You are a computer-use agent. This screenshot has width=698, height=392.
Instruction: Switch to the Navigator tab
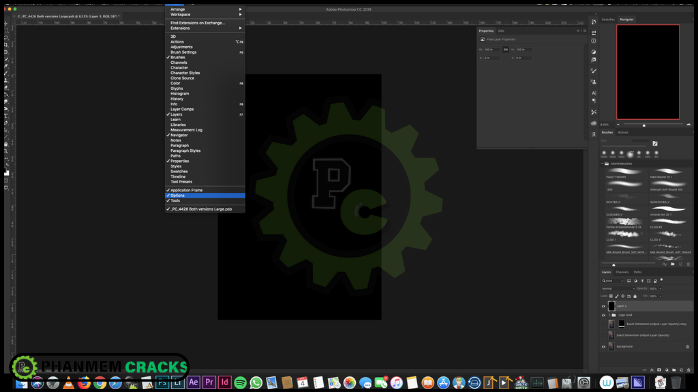(x=627, y=20)
